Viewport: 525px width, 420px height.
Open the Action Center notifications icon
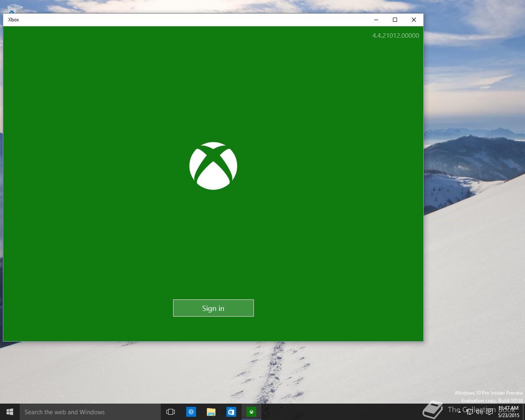click(489, 412)
